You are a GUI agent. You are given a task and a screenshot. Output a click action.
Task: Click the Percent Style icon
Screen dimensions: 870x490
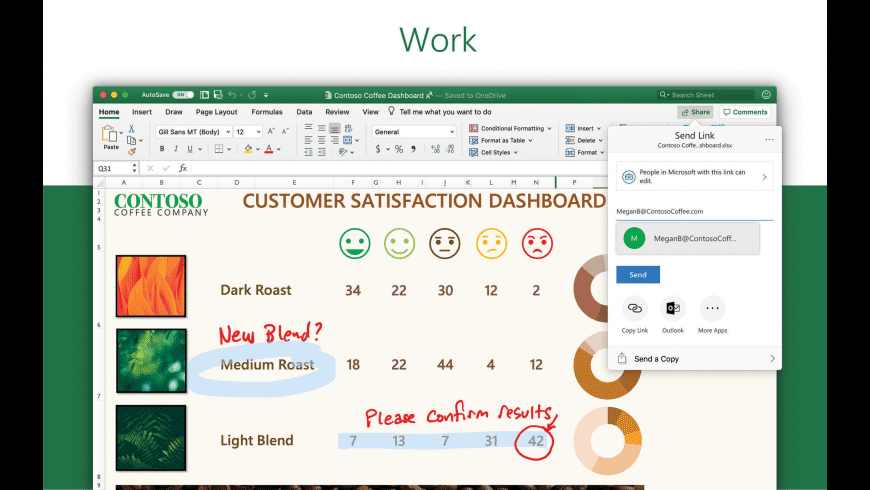(398, 149)
